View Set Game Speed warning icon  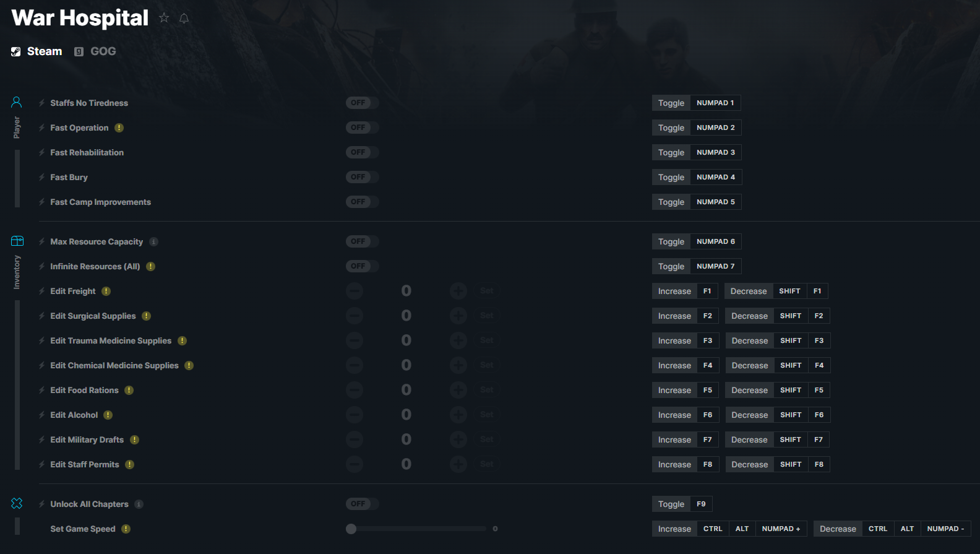point(126,529)
